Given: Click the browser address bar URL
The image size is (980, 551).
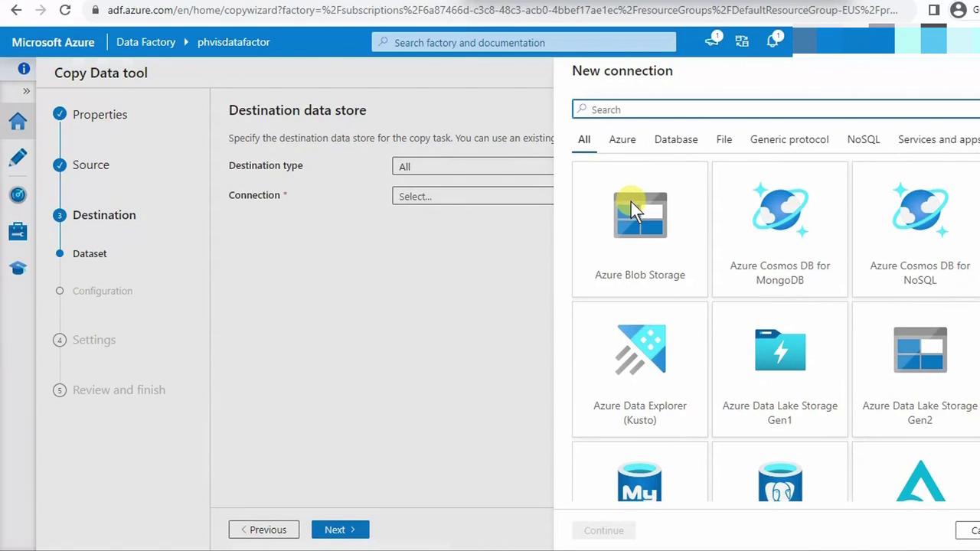Looking at the screenshot, I should (x=503, y=10).
